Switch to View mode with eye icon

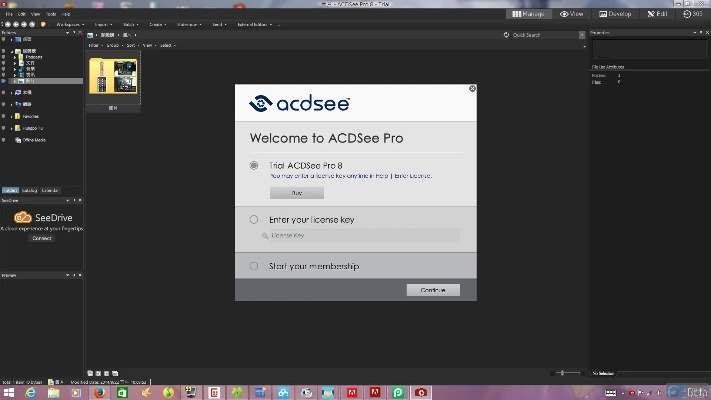(x=571, y=14)
